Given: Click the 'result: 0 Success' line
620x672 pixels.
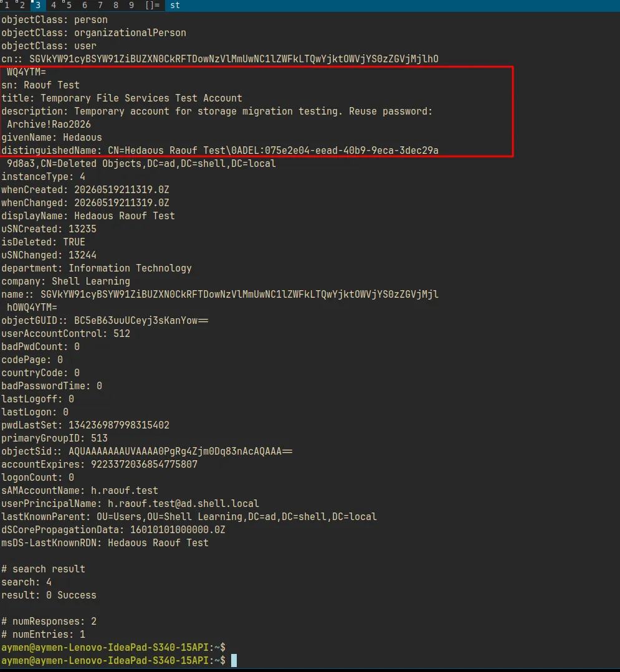Looking at the screenshot, I should 49,595.
